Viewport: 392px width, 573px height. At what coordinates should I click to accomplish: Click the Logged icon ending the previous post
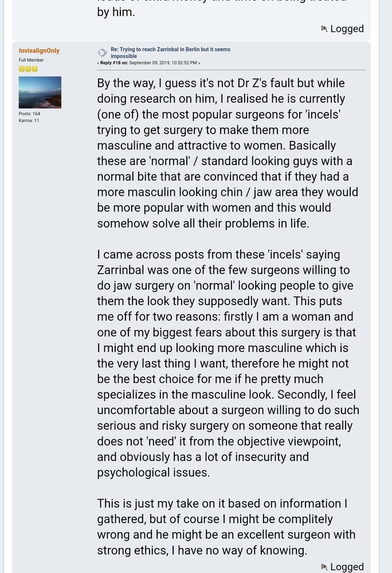324,29
